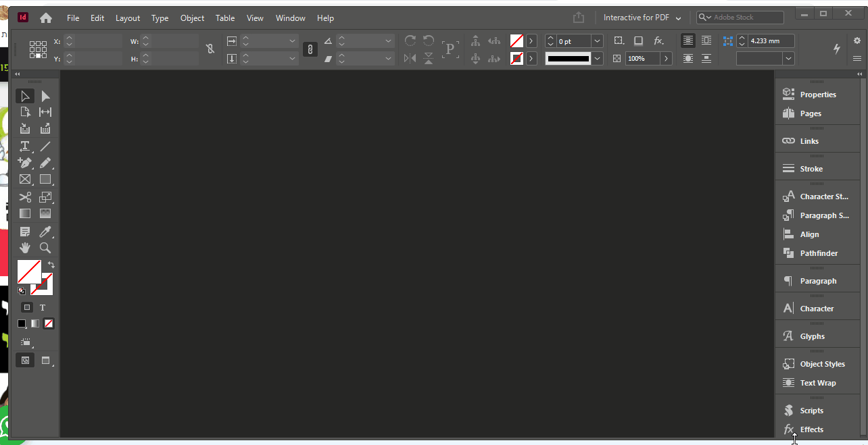The height and width of the screenshot is (445, 868).
Task: Select the Eyedropper tool
Action: (x=45, y=232)
